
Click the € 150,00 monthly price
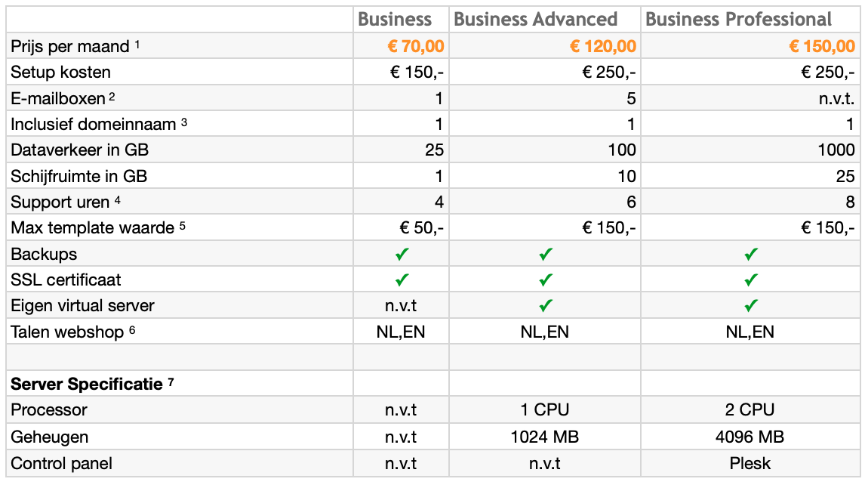tap(822, 47)
